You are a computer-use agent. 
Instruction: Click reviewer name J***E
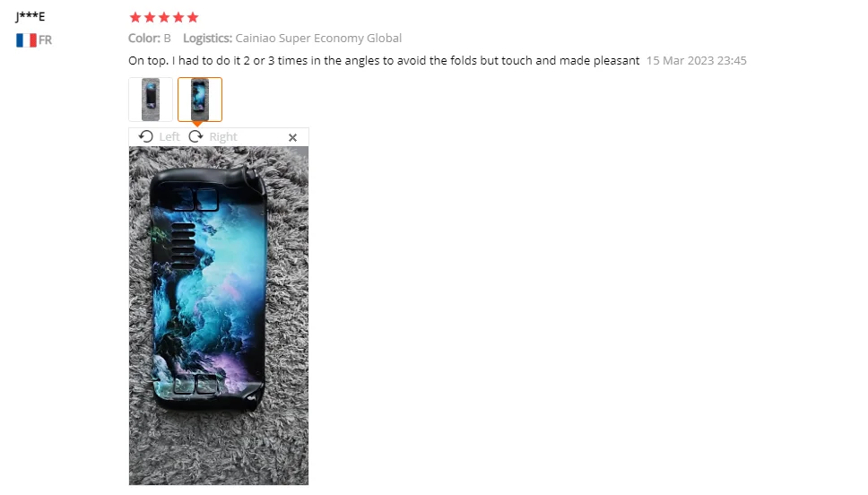30,16
